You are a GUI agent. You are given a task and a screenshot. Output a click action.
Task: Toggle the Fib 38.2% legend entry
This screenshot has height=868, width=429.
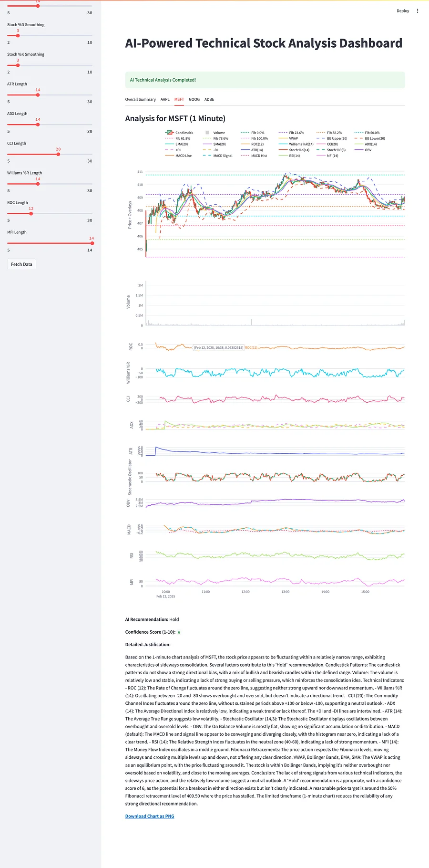point(329,133)
